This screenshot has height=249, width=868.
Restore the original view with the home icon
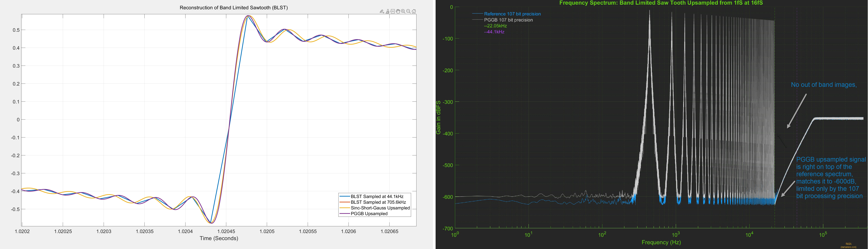(414, 11)
